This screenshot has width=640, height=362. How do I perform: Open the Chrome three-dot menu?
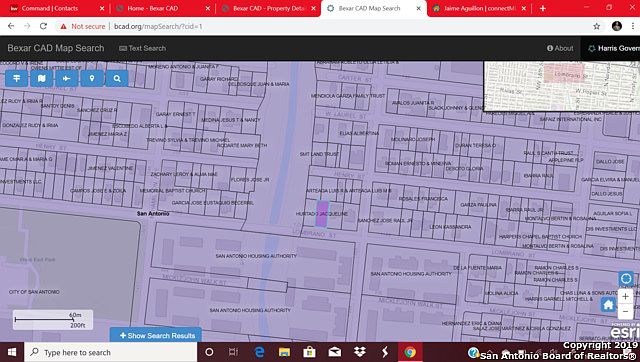pos(633,26)
